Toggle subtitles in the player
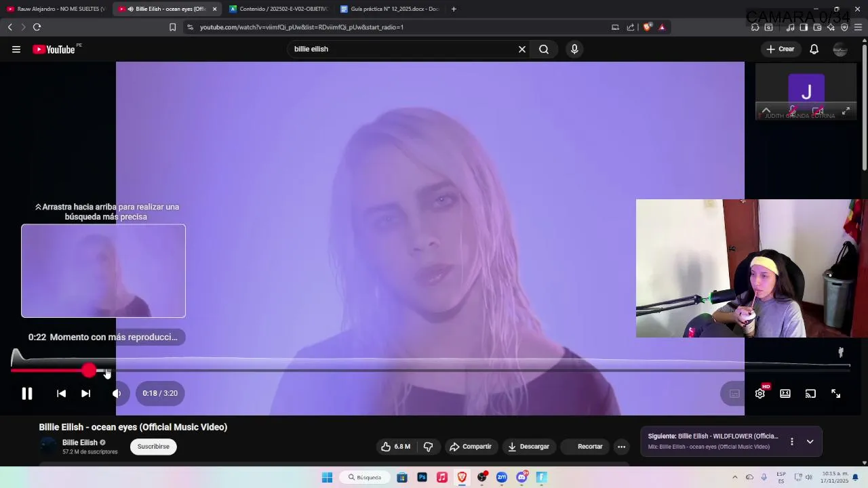Image resolution: width=868 pixels, height=488 pixels. coord(734,393)
